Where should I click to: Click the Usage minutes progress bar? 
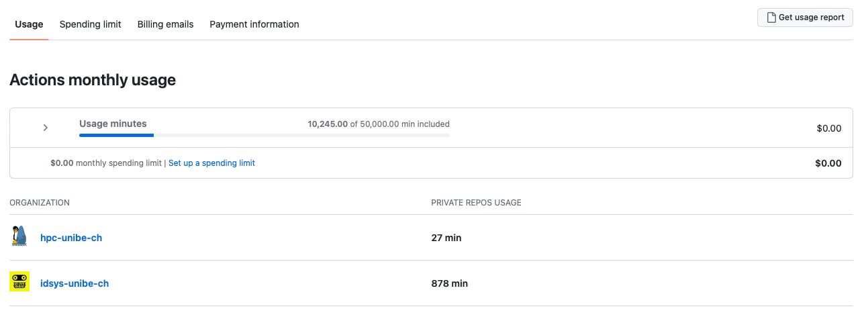(264, 136)
